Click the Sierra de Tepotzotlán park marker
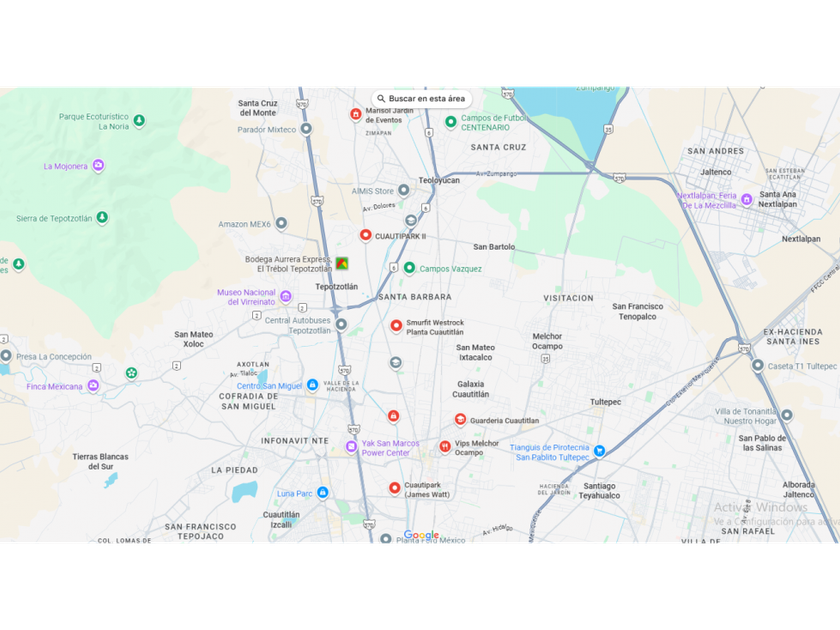 (x=102, y=218)
